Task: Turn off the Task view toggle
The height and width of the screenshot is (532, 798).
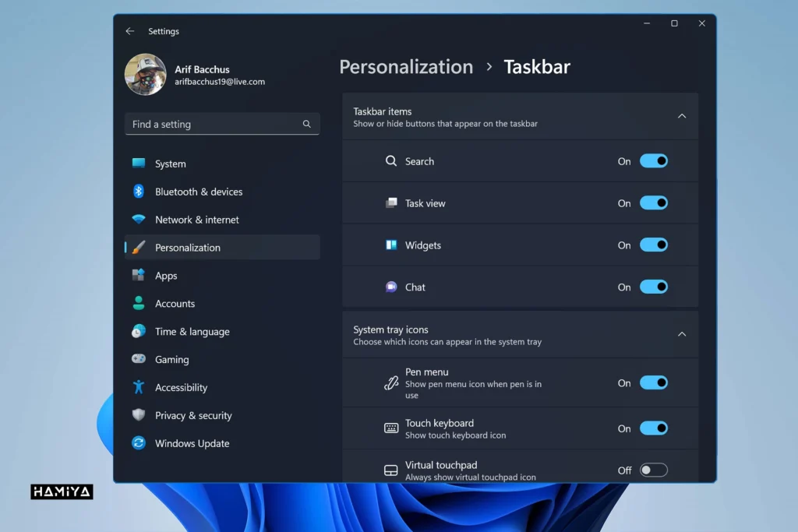Action: (654, 203)
